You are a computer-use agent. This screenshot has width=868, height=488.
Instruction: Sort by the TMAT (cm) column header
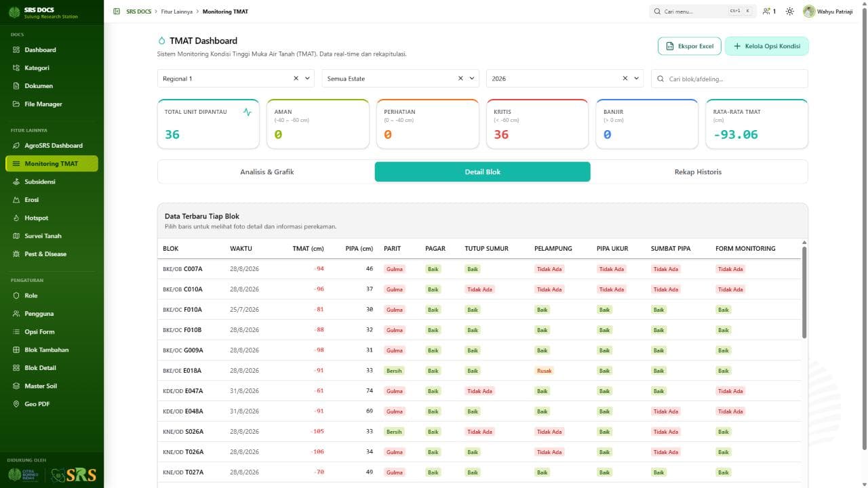(308, 249)
